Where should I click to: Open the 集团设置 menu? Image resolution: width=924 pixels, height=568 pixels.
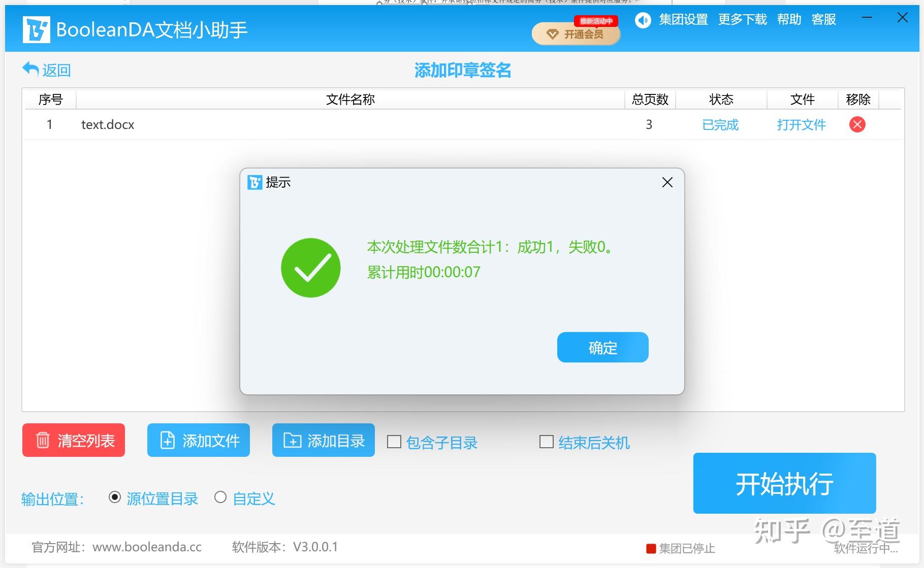(683, 20)
